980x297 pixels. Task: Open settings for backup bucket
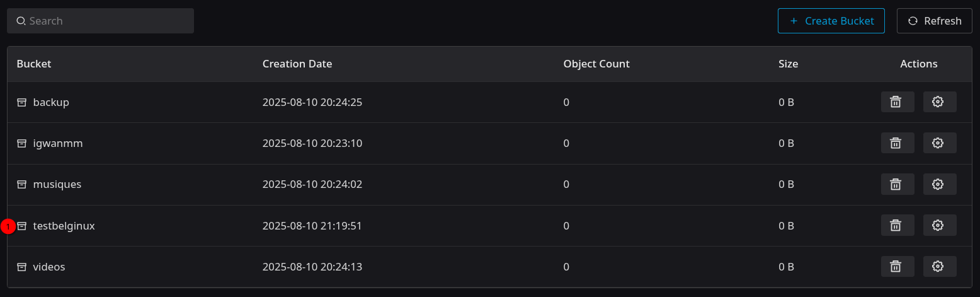click(940, 102)
